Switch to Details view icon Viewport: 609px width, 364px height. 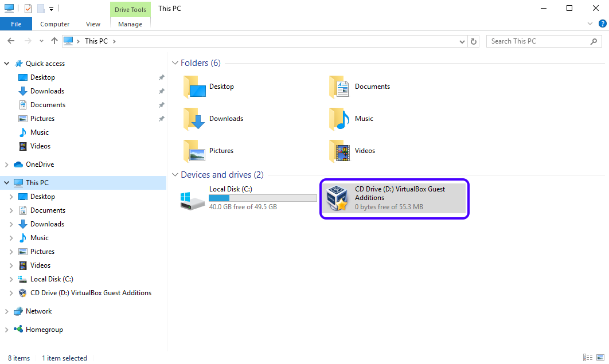point(588,357)
